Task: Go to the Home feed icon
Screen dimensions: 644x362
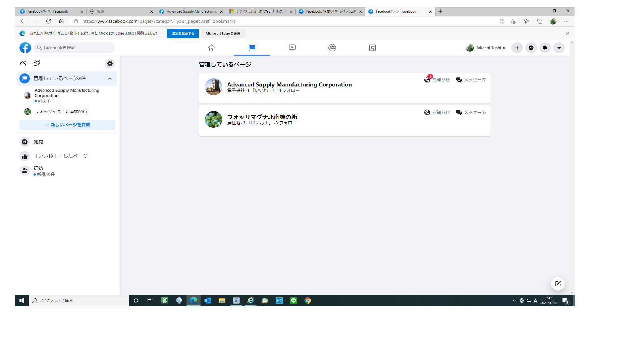Action: click(x=212, y=48)
